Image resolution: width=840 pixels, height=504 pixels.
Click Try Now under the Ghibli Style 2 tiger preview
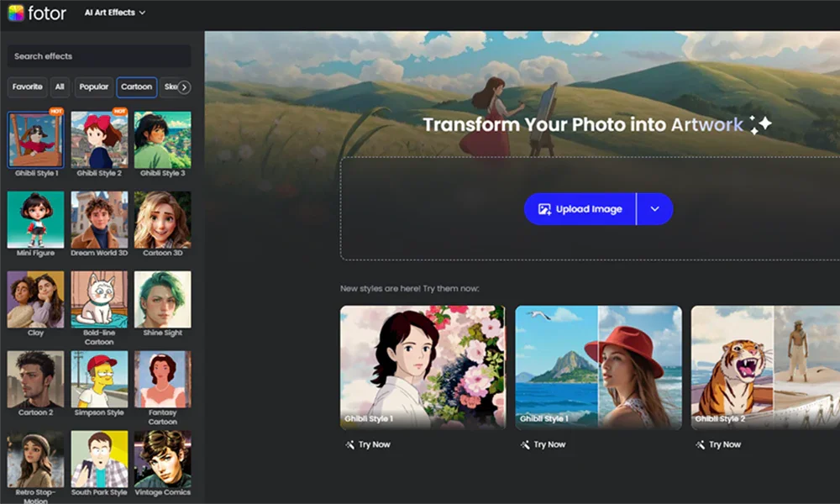coord(718,444)
